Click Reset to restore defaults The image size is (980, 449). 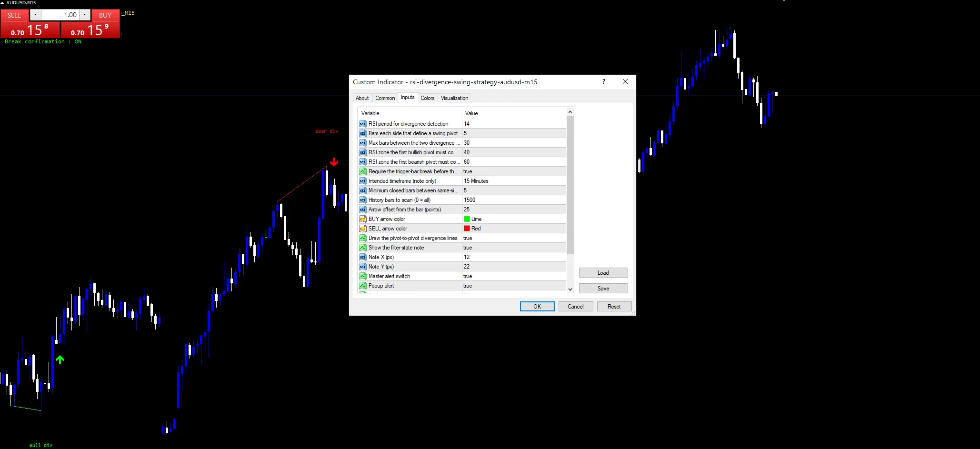(614, 307)
